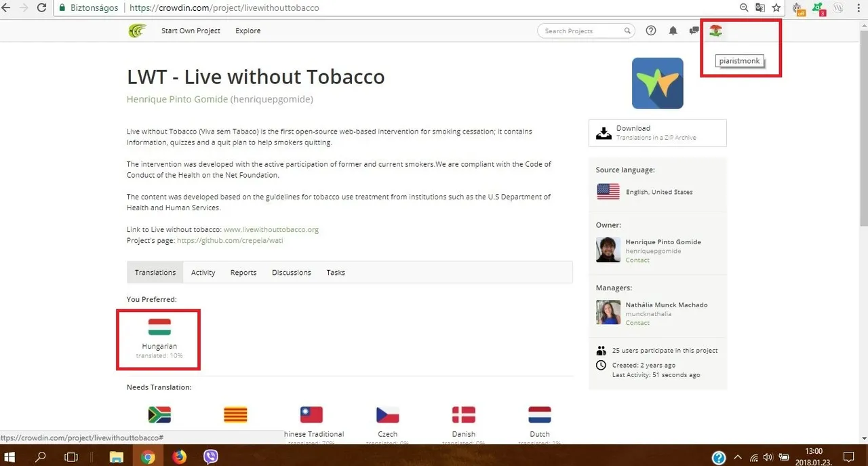Open Windows taskbar search
Viewport: 868px width, 466px height.
pos(41,457)
